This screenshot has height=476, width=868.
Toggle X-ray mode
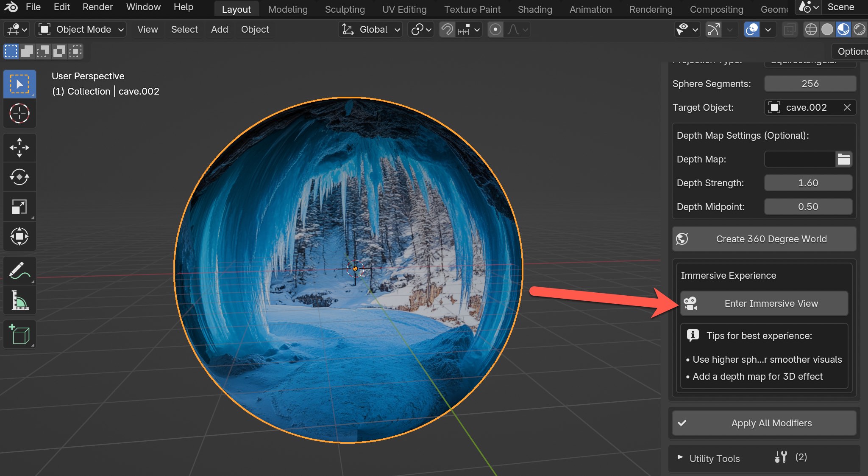click(790, 30)
